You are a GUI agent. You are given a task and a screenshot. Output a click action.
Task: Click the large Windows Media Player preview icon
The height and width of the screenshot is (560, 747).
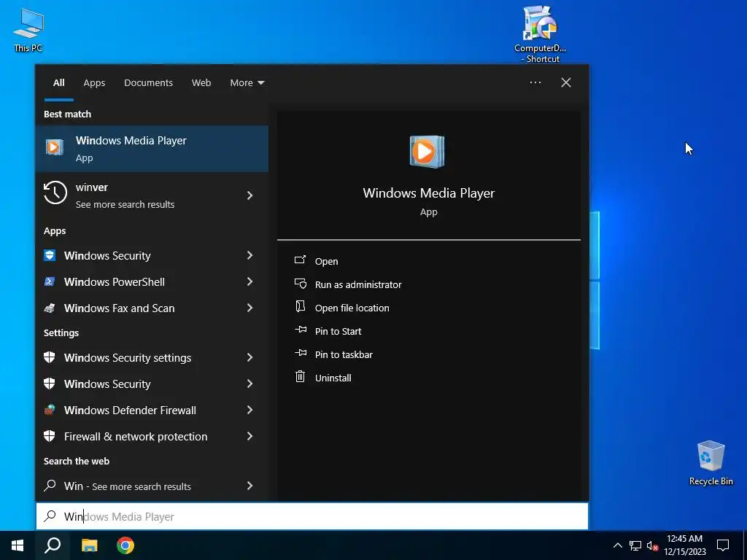tap(427, 152)
